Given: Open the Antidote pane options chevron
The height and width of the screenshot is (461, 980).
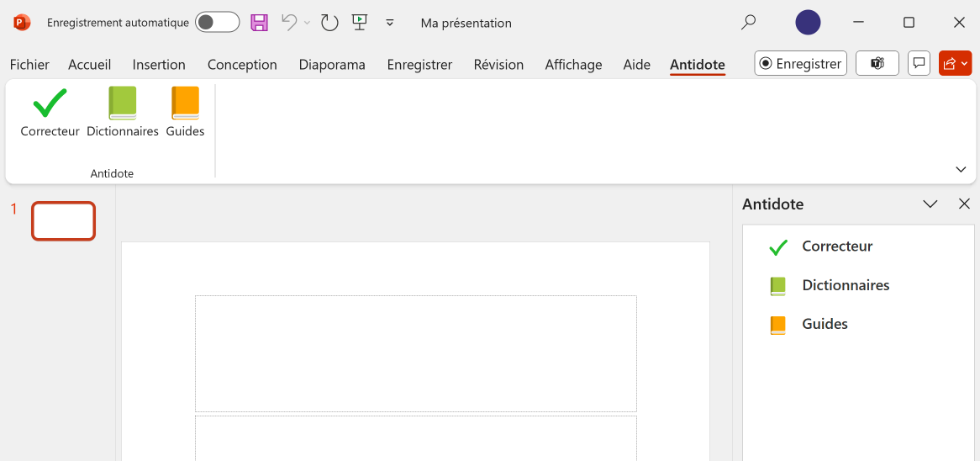Looking at the screenshot, I should pyautogui.click(x=930, y=204).
